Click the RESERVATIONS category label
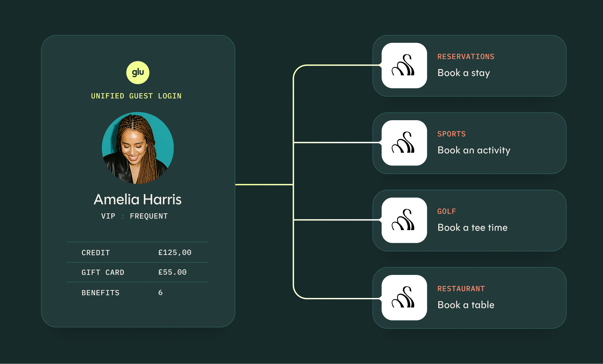 point(466,57)
